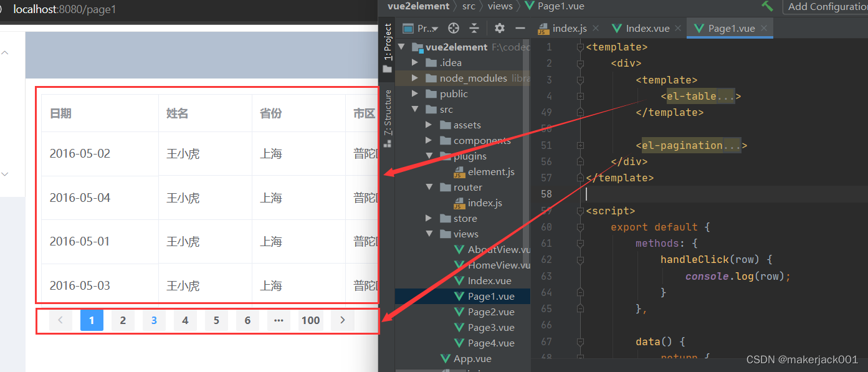Select Page1.vue in project tree

pos(485,296)
